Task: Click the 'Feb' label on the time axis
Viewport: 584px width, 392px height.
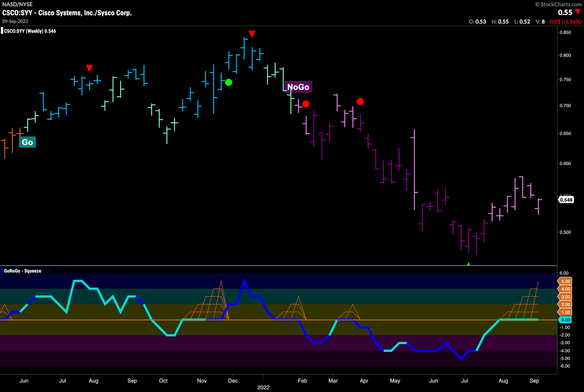Action: pos(302,381)
